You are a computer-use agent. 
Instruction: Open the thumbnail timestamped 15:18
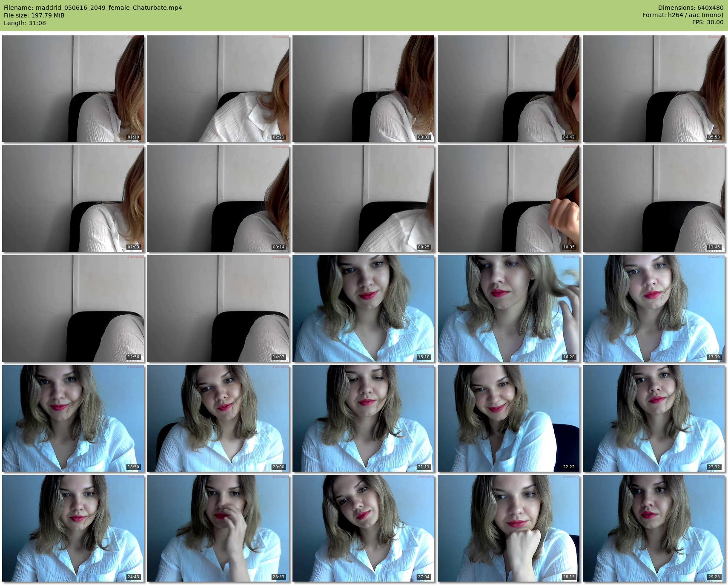click(364, 308)
